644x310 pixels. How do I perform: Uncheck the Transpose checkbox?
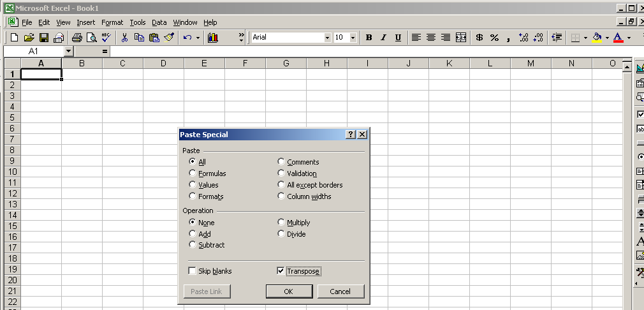coord(281,271)
